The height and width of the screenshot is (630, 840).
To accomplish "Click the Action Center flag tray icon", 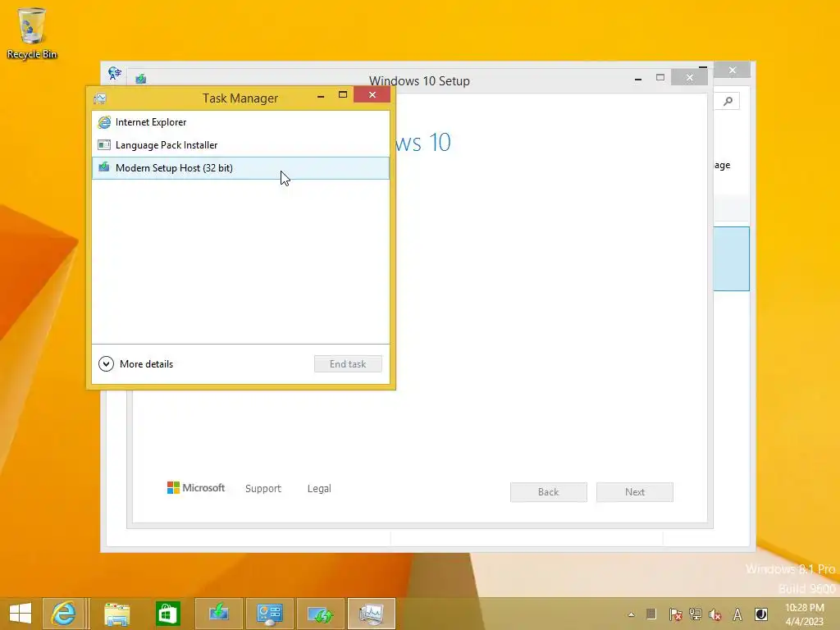I will click(x=675, y=614).
